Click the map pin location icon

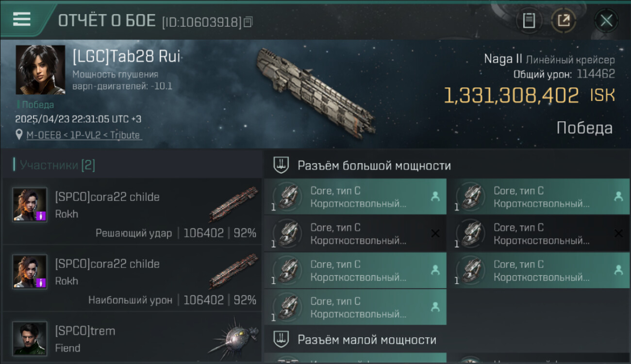[x=19, y=135]
